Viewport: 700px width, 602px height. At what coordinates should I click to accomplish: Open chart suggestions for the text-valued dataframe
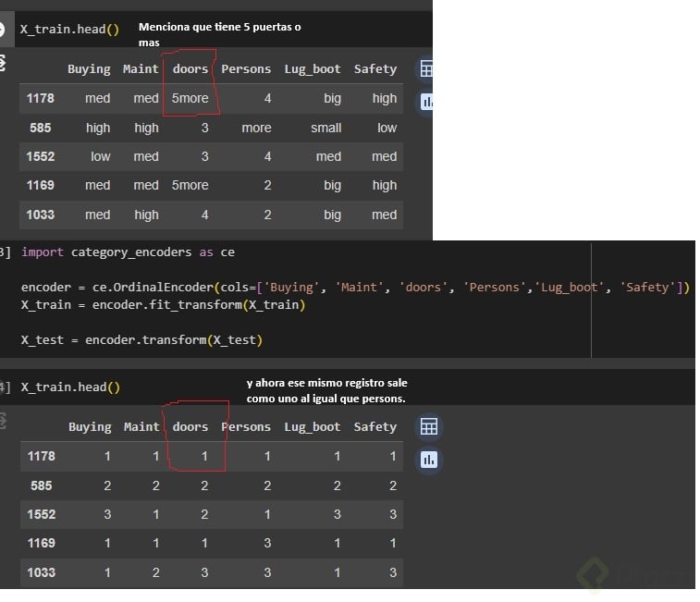[x=426, y=102]
